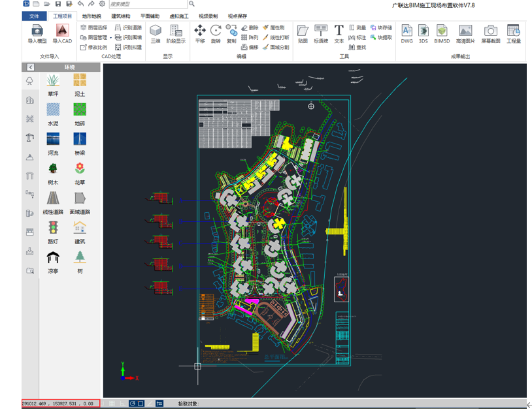The image size is (532, 412).
Task: Switch to 视频录制 ribbon tab
Action: (x=208, y=16)
